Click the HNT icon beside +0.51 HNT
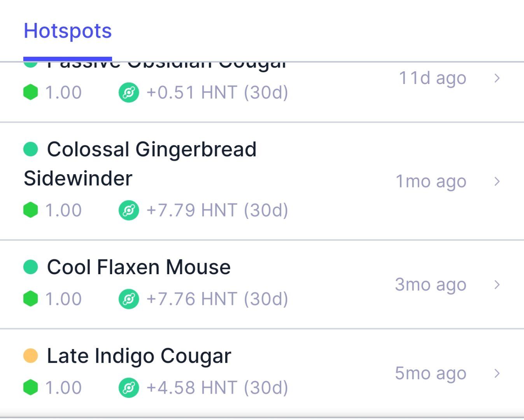 (129, 93)
